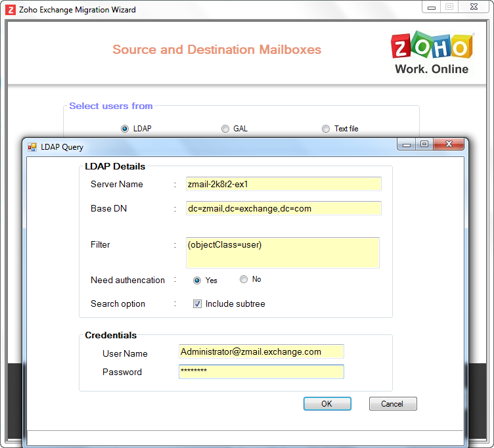494x448 pixels.
Task: Click the Password input field
Action: click(261, 372)
